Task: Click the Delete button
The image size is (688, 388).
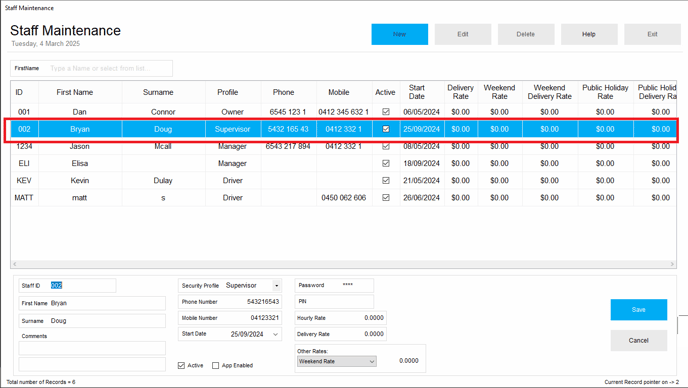Action: click(x=526, y=34)
